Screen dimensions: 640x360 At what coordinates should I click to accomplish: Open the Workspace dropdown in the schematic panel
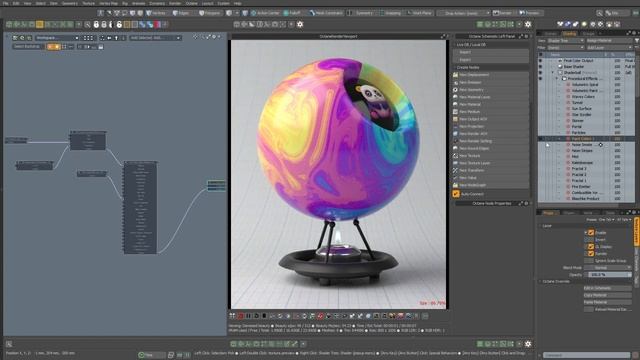coord(57,38)
